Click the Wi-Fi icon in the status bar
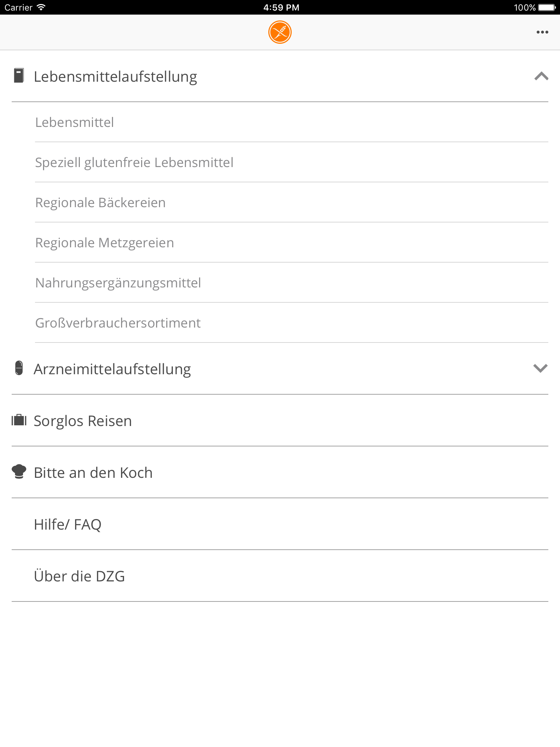Screen dimensions: 560x747 click(41, 7)
